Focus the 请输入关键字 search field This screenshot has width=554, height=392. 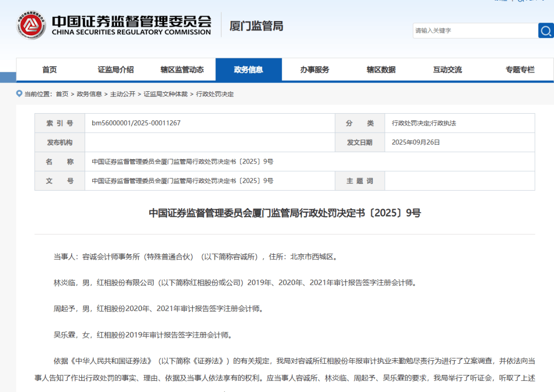(x=475, y=31)
